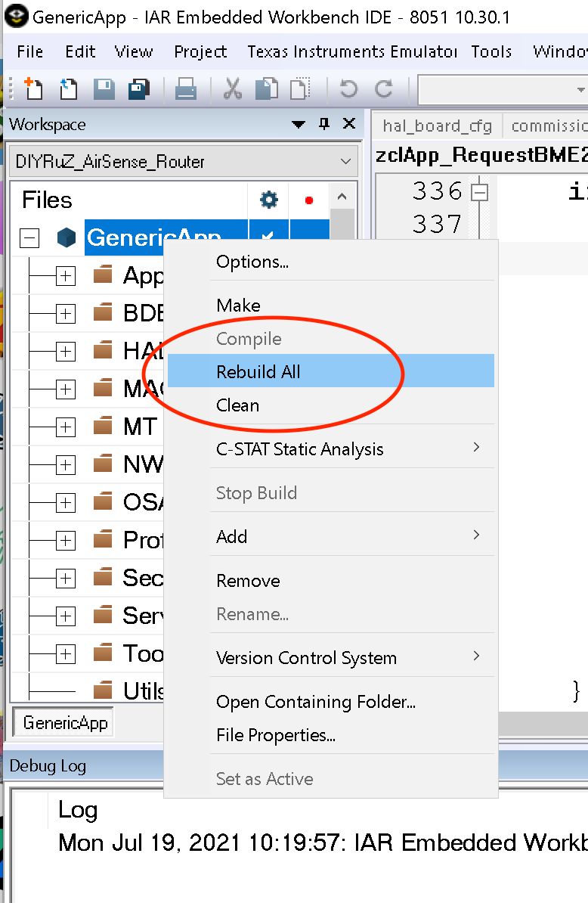Expand the MT folder
This screenshot has height=903, width=588.
click(66, 427)
